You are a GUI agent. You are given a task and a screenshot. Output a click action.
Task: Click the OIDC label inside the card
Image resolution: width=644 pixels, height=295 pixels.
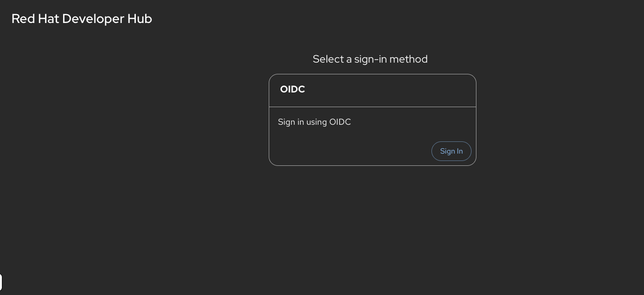pos(292,90)
